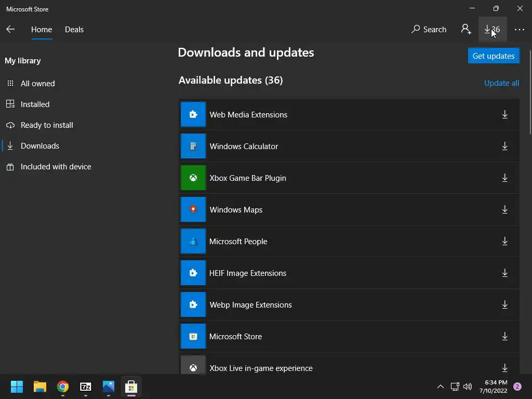Image resolution: width=532 pixels, height=399 pixels.
Task: Click the vertical scrollbar thumb
Action: coord(530,92)
